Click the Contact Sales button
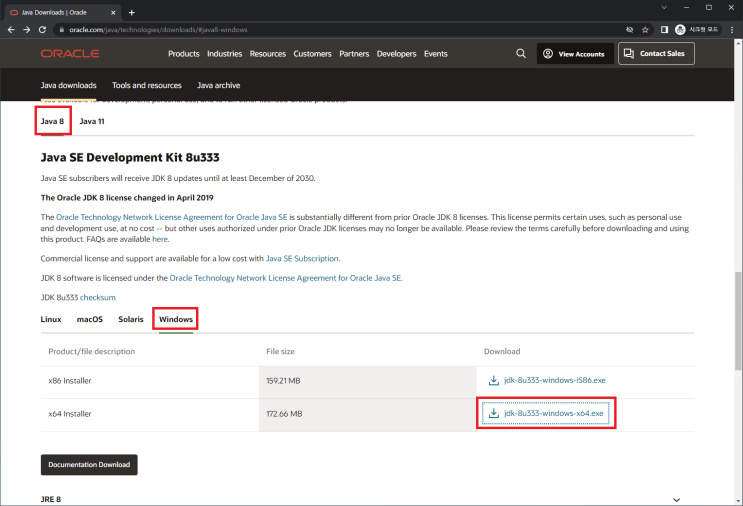Image resolution: width=743 pixels, height=506 pixels. [656, 54]
